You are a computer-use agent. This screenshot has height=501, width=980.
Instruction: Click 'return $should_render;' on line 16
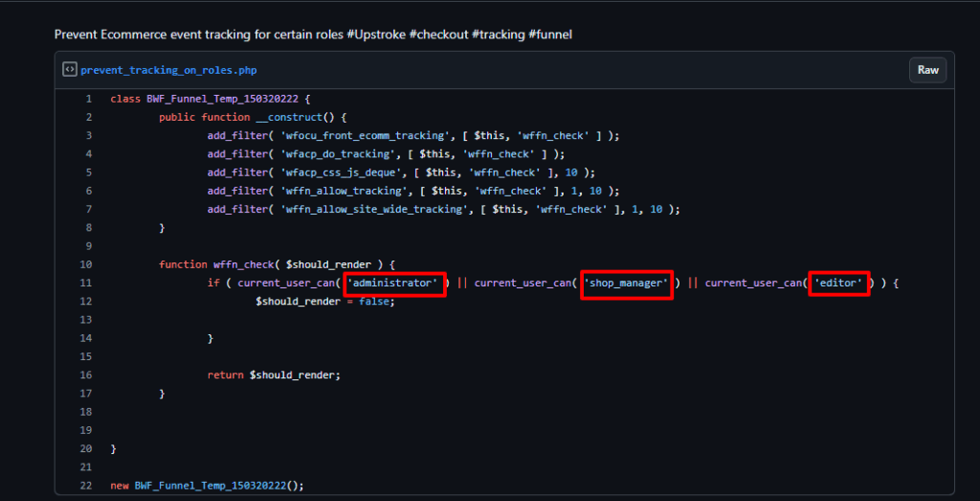click(x=275, y=376)
